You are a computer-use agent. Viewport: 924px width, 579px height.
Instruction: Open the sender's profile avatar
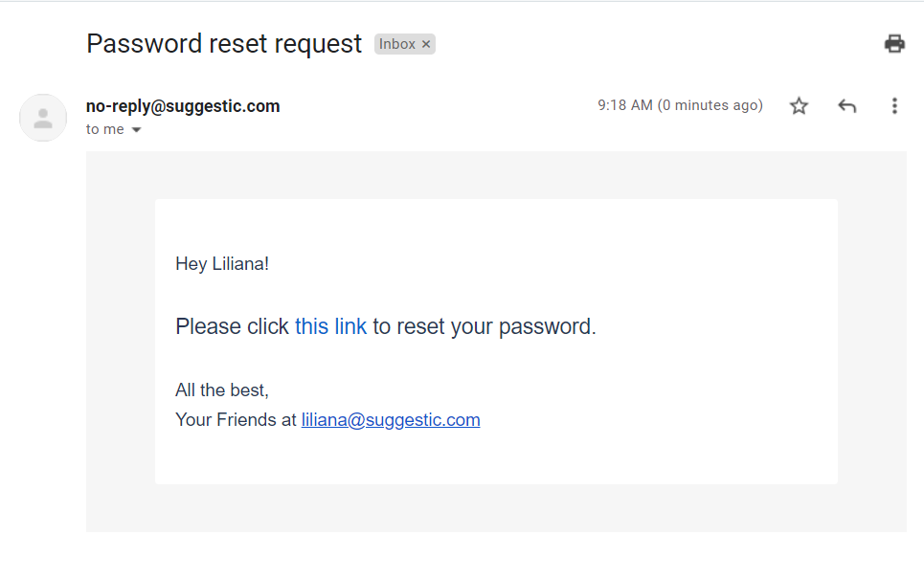coord(43,118)
